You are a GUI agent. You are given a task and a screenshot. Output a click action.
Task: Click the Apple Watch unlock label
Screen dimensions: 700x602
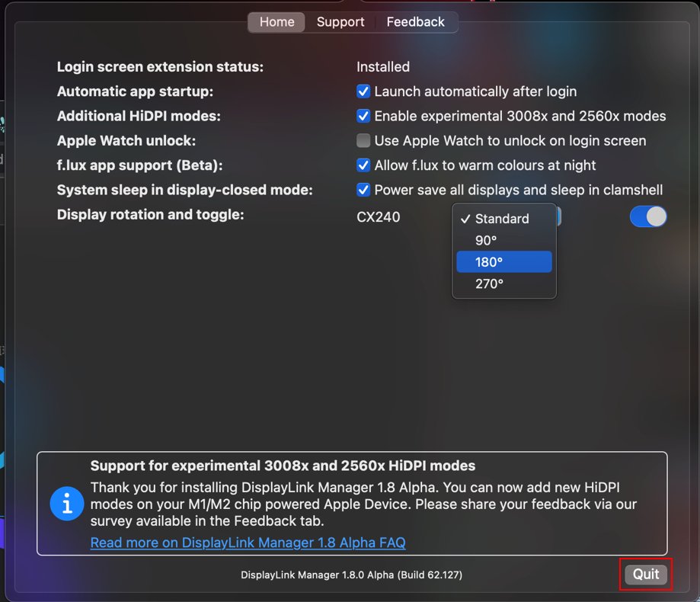pos(126,141)
